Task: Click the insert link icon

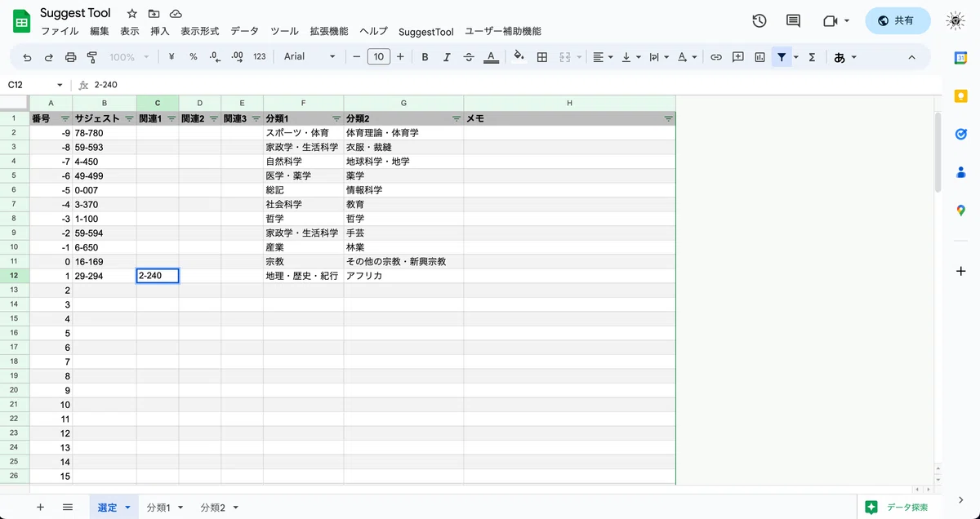Action: 716,57
